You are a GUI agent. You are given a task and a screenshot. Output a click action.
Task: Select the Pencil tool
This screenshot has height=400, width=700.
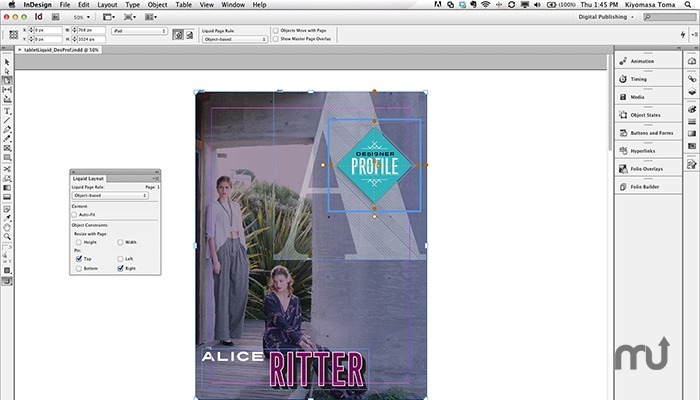click(7, 138)
